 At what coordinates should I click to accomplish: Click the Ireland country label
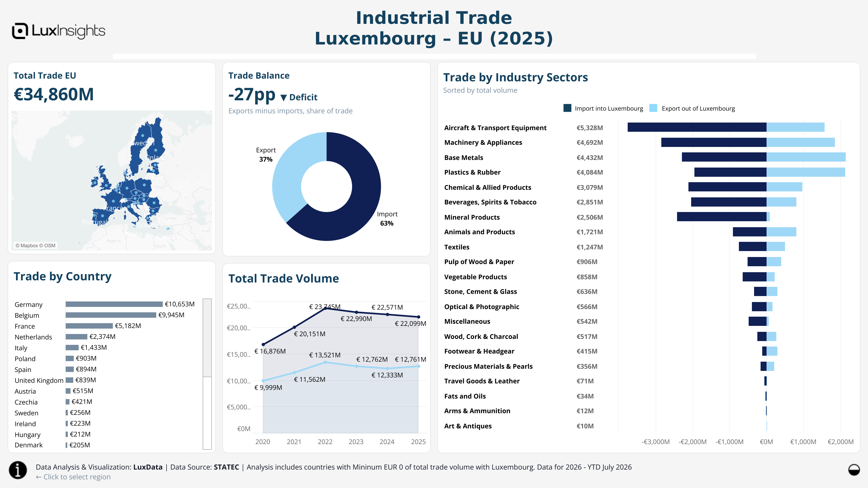(x=25, y=424)
